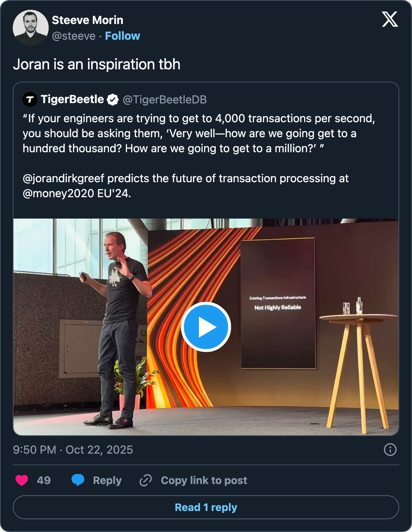412x532 pixels.
Task: Click the Reply label
Action: click(x=107, y=480)
